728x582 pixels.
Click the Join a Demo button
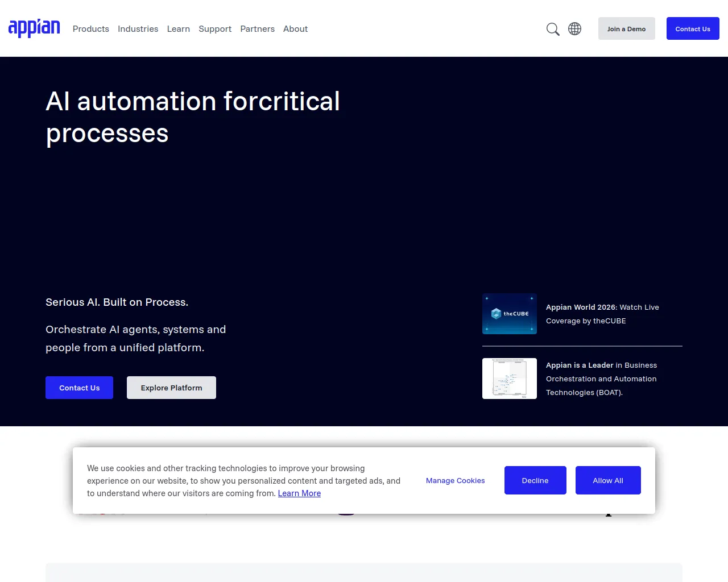point(626,28)
